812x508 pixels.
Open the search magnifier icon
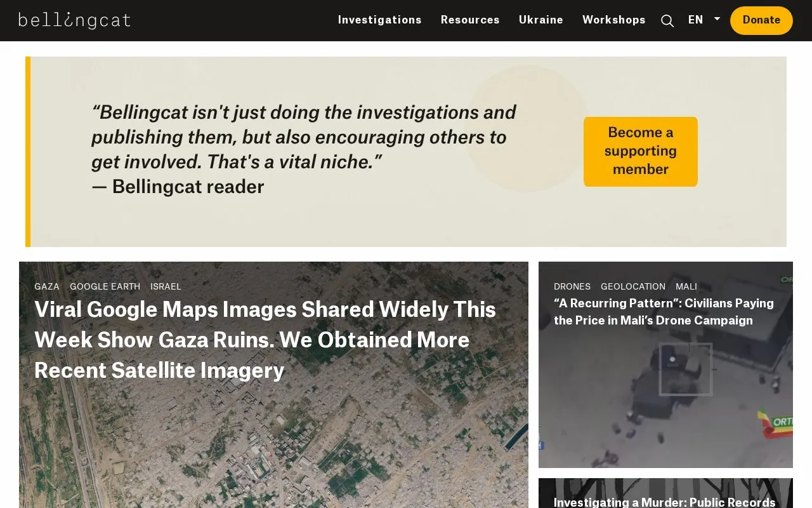pos(667,21)
